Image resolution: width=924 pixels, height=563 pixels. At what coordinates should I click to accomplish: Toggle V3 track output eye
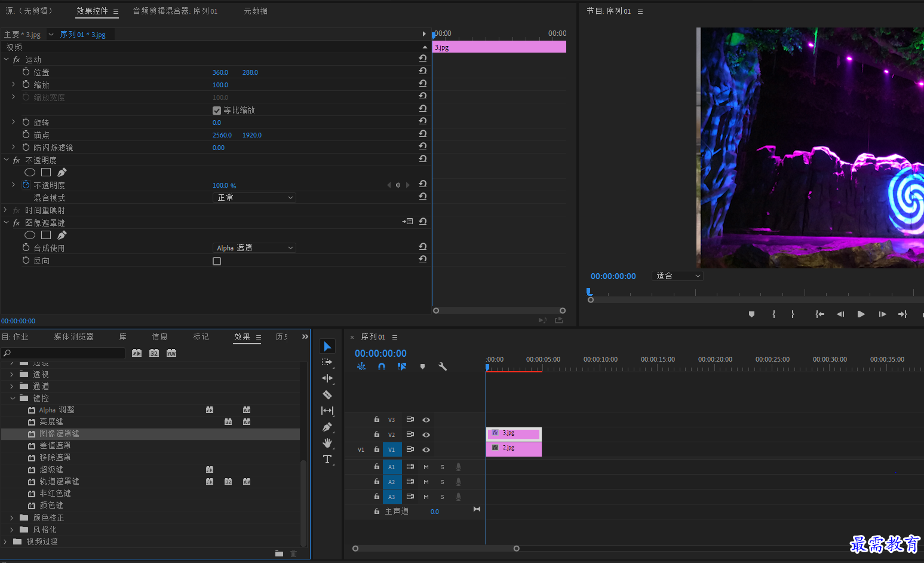tap(426, 420)
